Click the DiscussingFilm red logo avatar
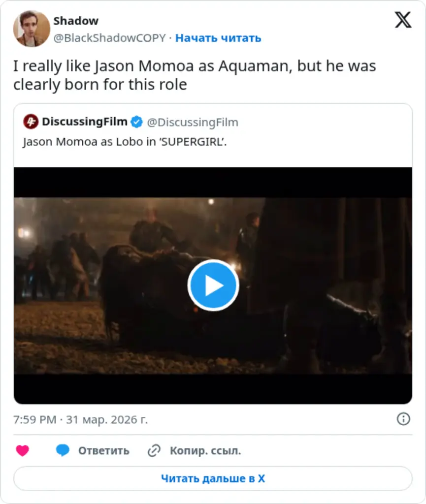Screen dimensions: 426x504 (31, 122)
